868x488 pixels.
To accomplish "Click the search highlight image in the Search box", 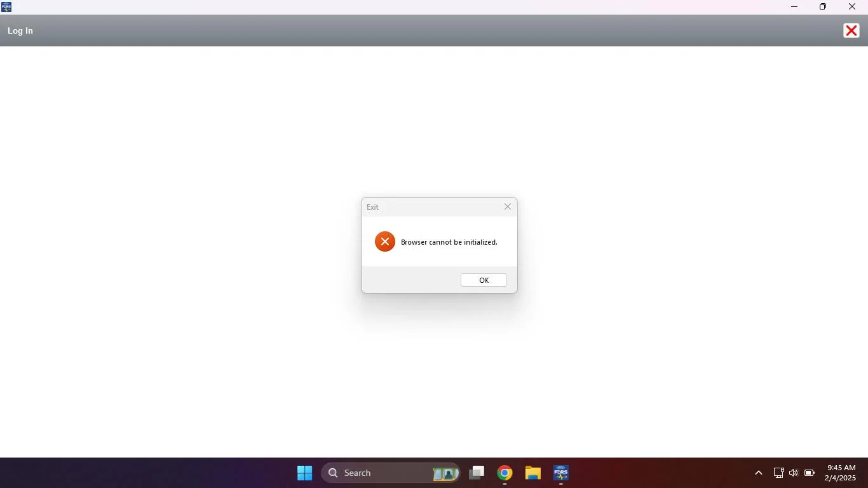I will (x=445, y=473).
